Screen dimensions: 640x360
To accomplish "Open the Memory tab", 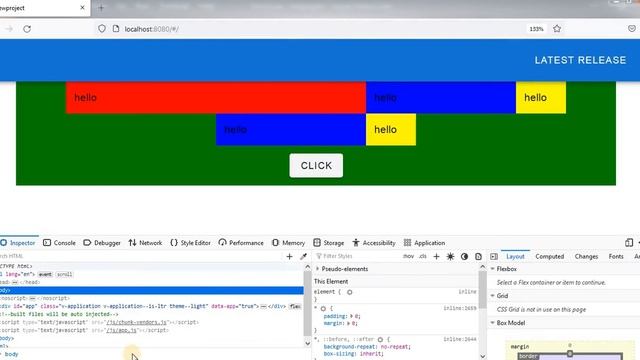I will 289,243.
